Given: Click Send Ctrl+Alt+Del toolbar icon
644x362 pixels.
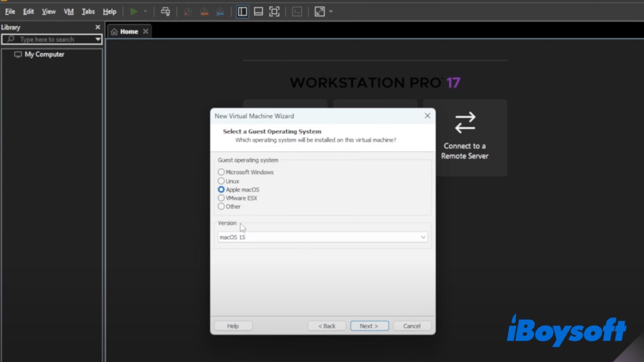Looking at the screenshot, I should [x=165, y=11].
